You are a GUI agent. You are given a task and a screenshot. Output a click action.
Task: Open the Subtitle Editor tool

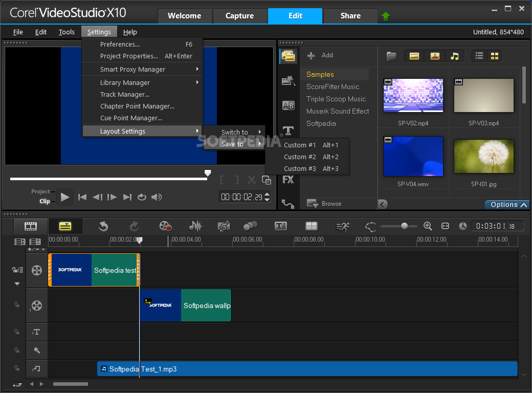click(x=281, y=226)
